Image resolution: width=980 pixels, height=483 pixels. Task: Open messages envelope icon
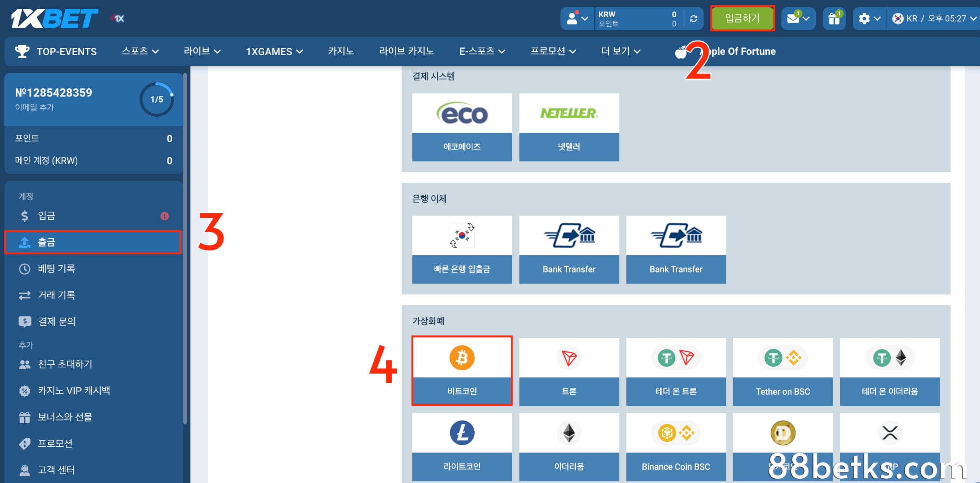point(798,18)
